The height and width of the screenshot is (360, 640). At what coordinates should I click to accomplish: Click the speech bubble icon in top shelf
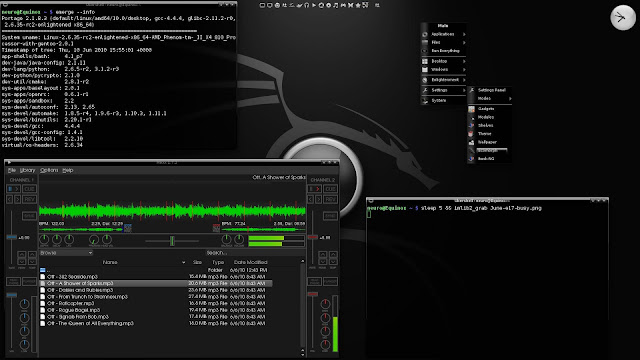coord(270,5)
